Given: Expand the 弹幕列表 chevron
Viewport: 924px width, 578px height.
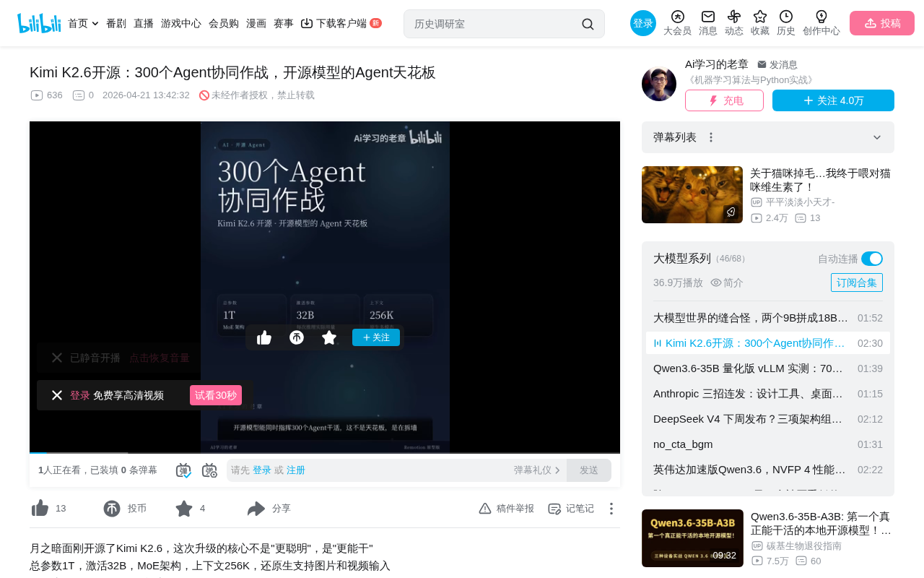Looking at the screenshot, I should click(x=877, y=137).
